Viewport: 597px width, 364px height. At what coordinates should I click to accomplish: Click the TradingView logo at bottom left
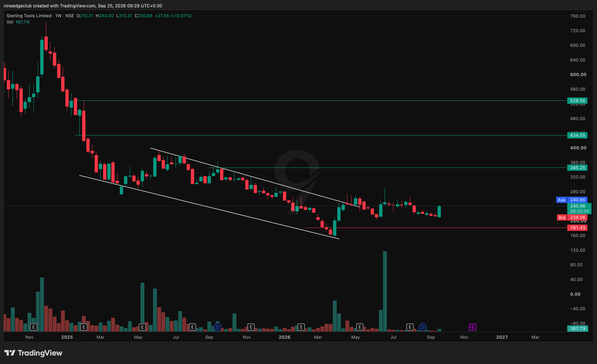click(x=33, y=353)
